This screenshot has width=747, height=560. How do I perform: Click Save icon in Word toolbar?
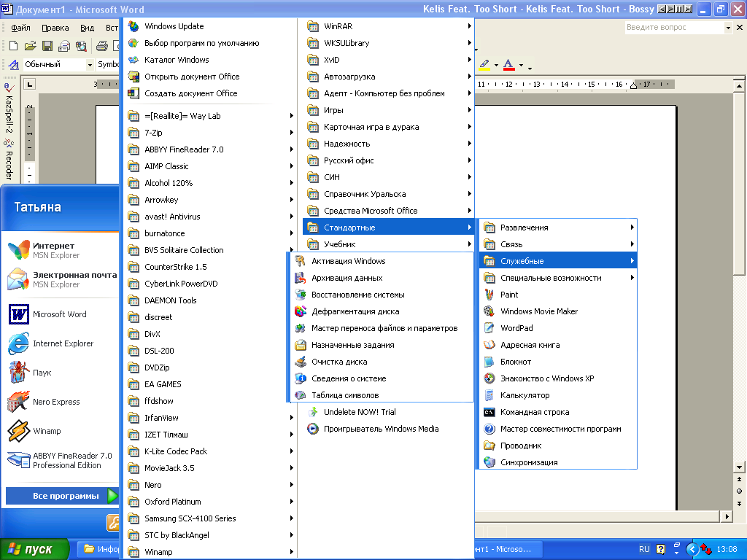pos(47,46)
